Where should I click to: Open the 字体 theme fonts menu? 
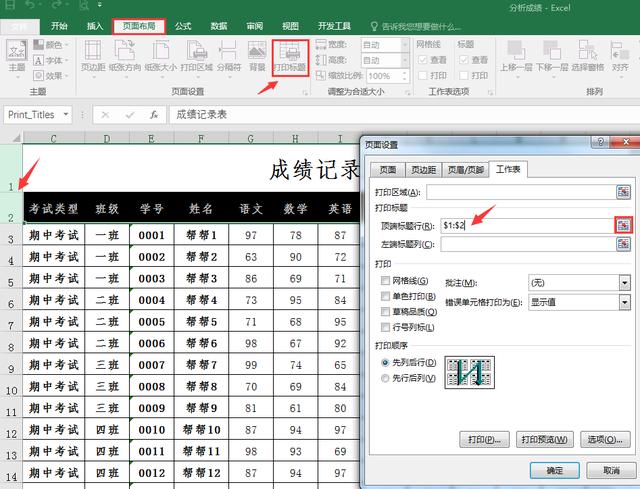[51, 60]
